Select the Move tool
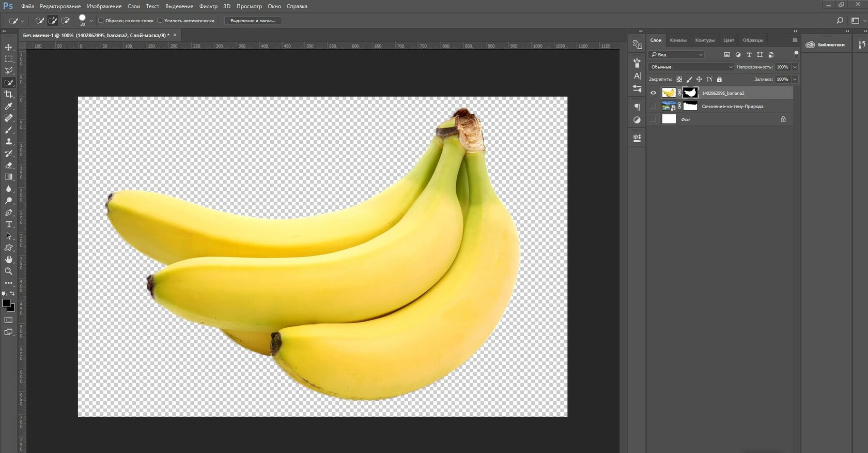 [x=9, y=47]
